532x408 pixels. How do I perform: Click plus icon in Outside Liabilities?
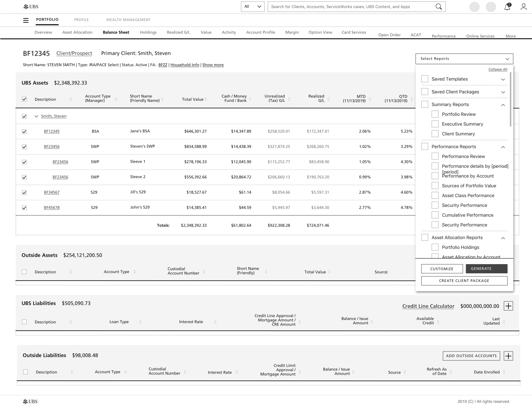click(x=508, y=356)
